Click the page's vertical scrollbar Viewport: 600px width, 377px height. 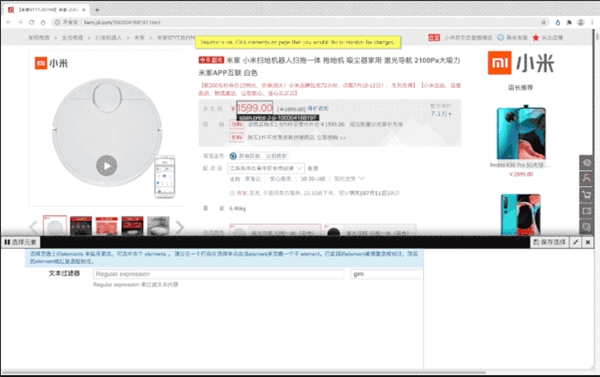point(597,36)
